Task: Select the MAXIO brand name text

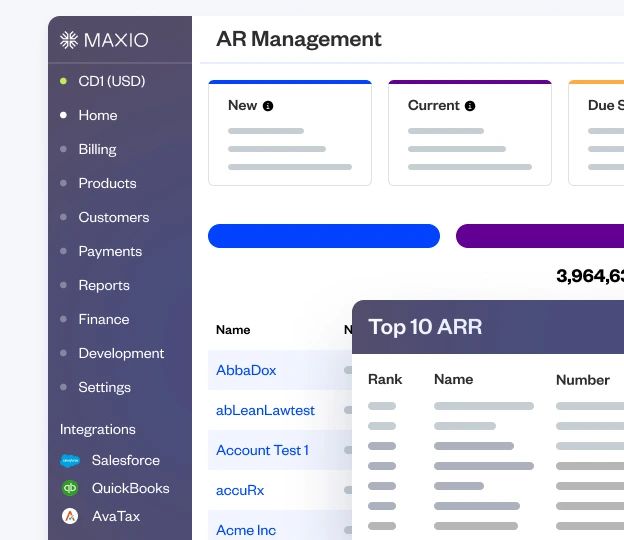Action: point(116,40)
